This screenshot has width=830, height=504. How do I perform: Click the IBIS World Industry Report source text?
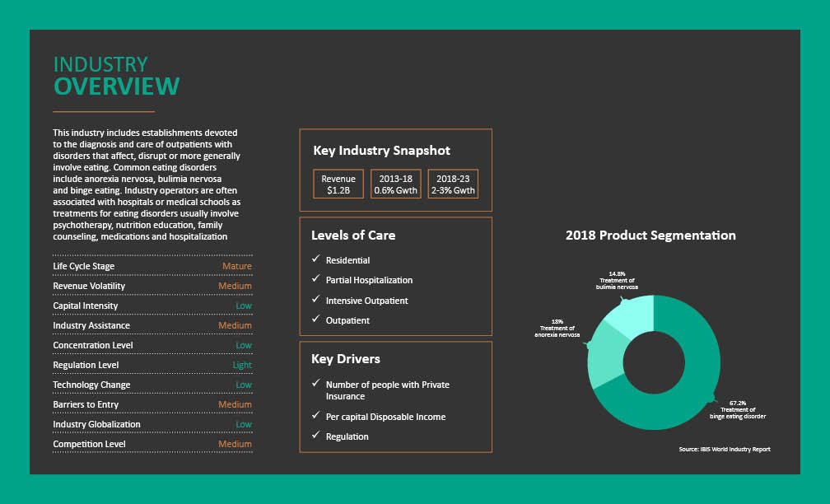coord(725,449)
